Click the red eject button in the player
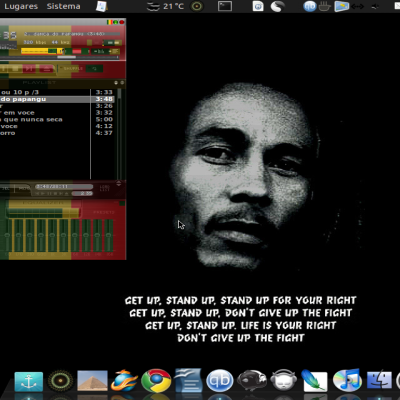400x400 pixels. pyautogui.click(x=46, y=69)
